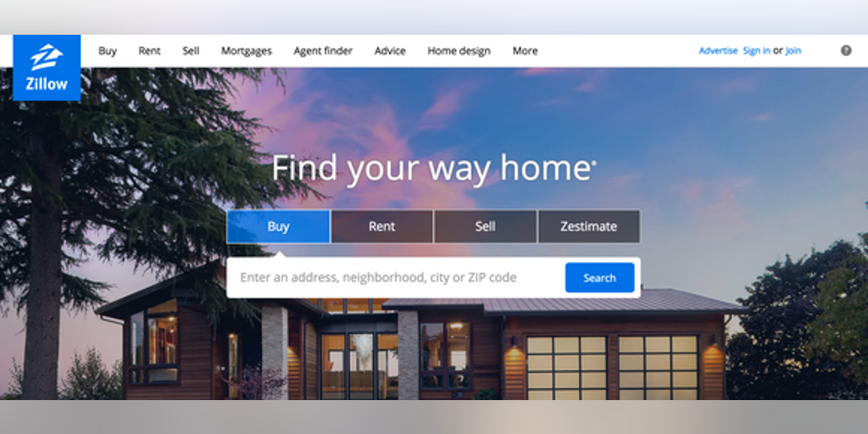This screenshot has width=868, height=434.
Task: Open the Sell menu in the navigation bar
Action: [191, 51]
